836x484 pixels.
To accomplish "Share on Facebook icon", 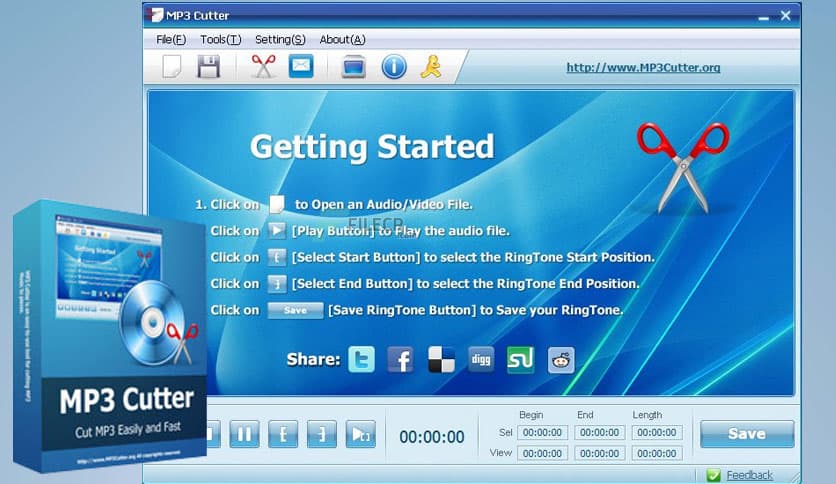I will coord(401,359).
